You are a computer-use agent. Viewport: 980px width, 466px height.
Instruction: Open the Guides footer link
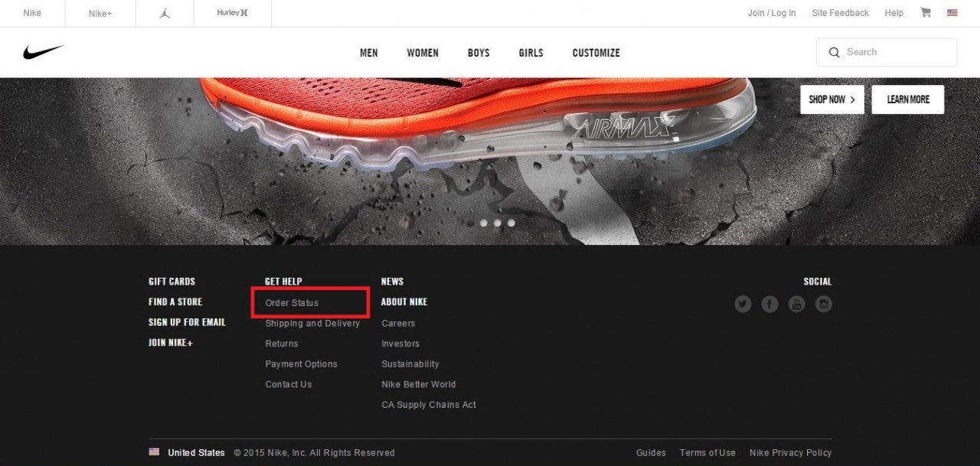coord(651,452)
